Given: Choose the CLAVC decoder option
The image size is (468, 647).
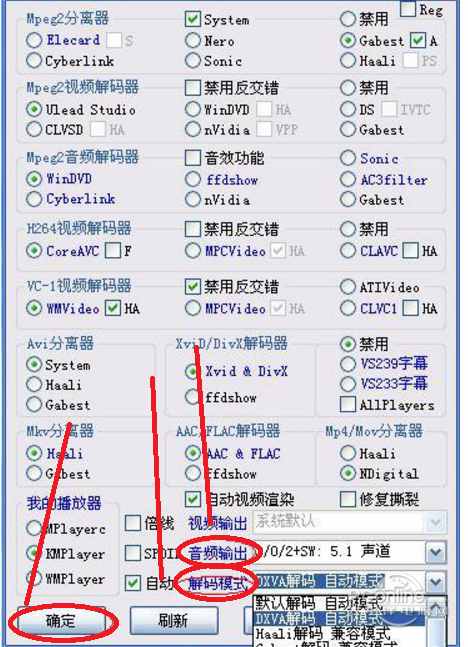Looking at the screenshot, I should [x=348, y=250].
